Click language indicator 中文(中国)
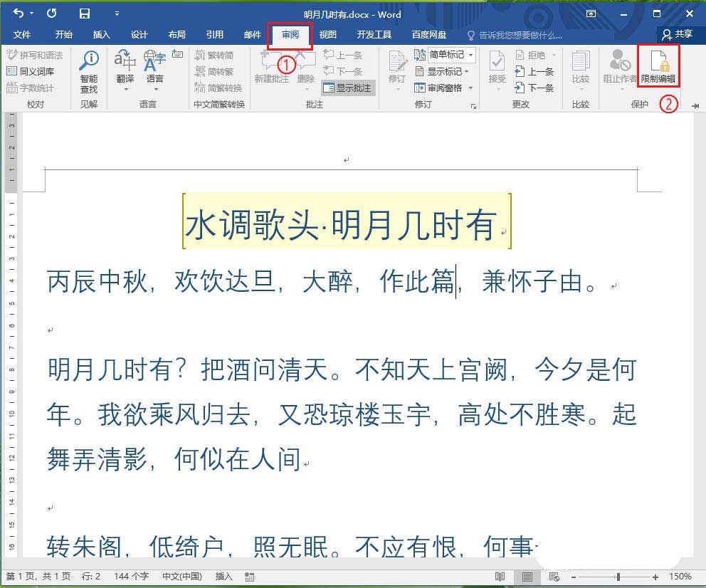This screenshot has width=706, height=588. point(182,577)
